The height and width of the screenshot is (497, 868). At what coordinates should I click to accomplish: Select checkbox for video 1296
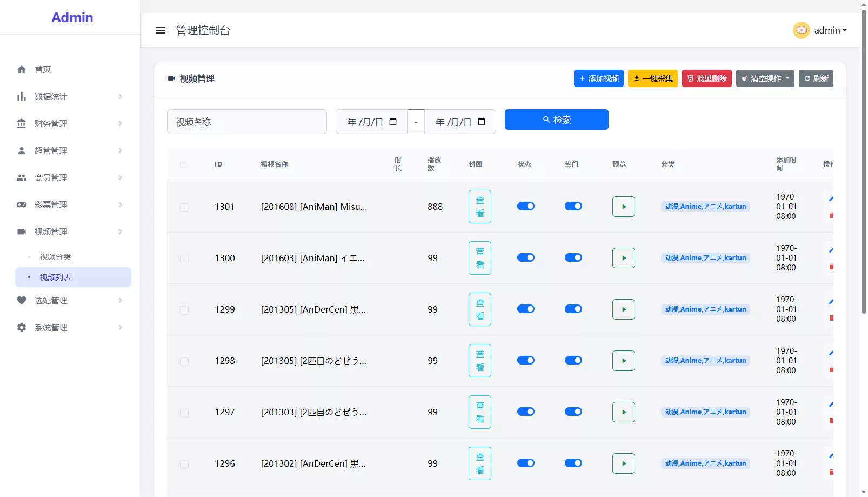pyautogui.click(x=184, y=464)
